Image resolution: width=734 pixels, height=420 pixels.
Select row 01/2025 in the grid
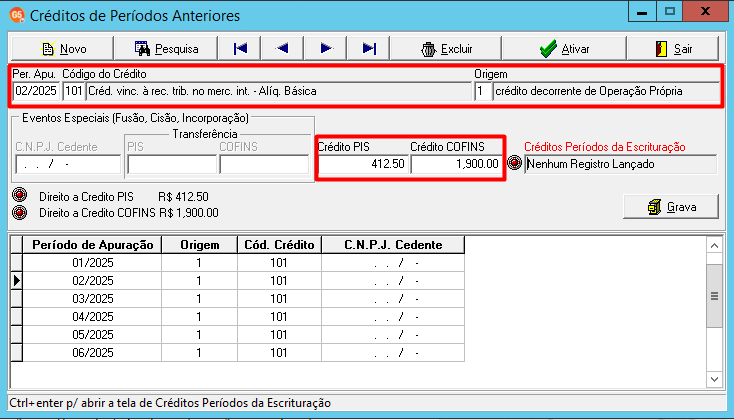tap(243, 263)
